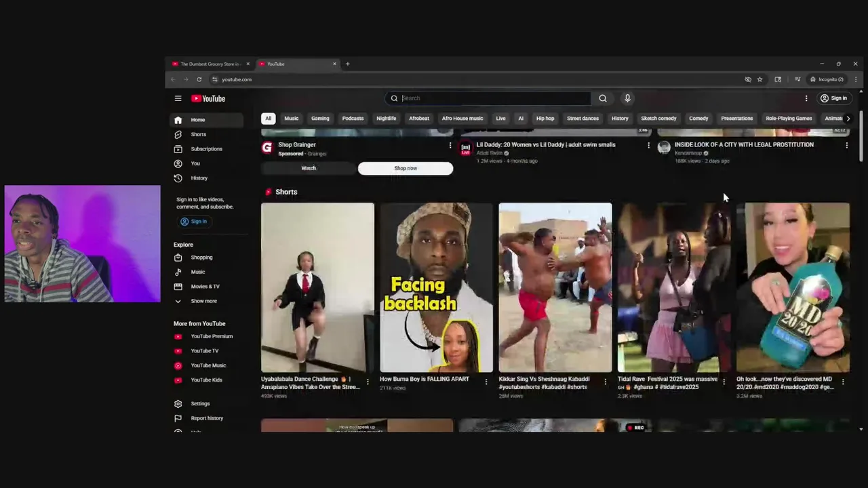Image resolution: width=868 pixels, height=488 pixels.
Task: Play the Kabaddi wrestling short
Action: point(555,287)
